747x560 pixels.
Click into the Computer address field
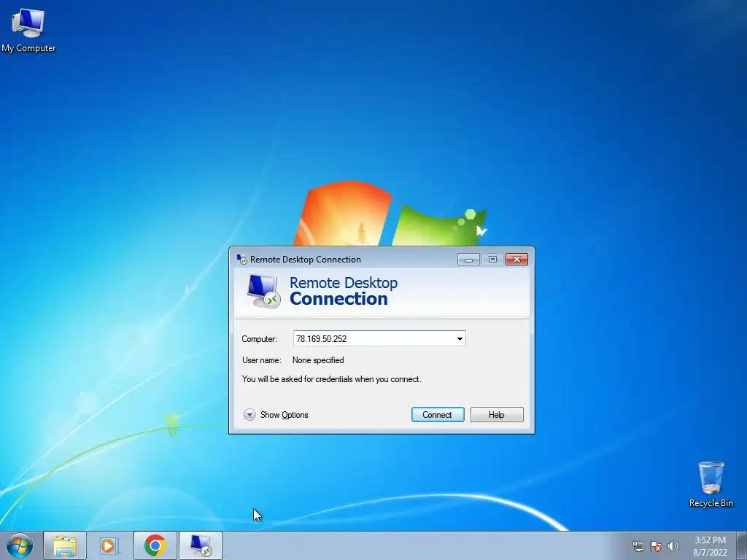point(379,338)
